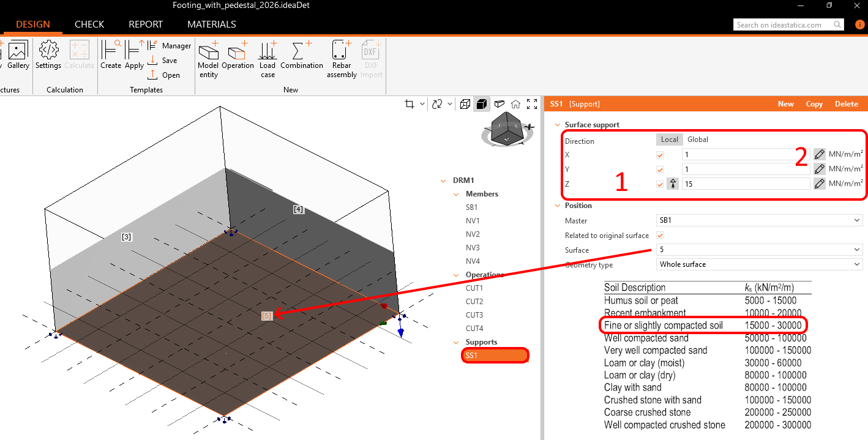Click the home view icon
868x440 pixels.
(x=516, y=104)
